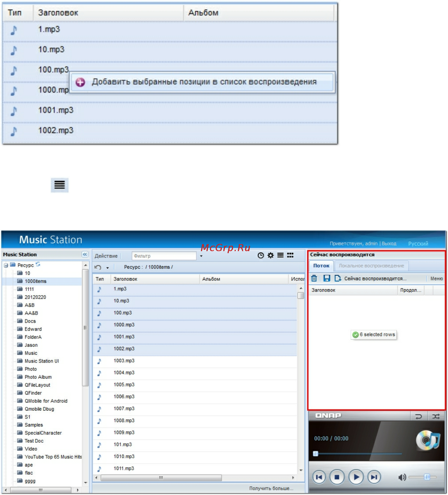Sort by Тип column in file list
Viewport: 448px width, 495px height.
coord(102,279)
